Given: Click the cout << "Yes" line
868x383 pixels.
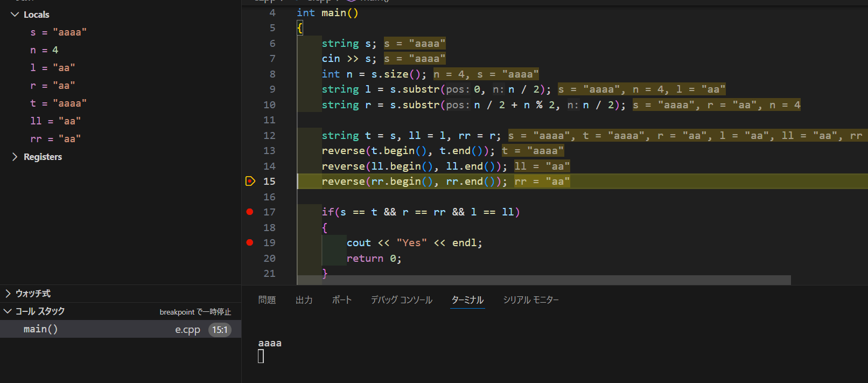Looking at the screenshot, I should pos(414,243).
